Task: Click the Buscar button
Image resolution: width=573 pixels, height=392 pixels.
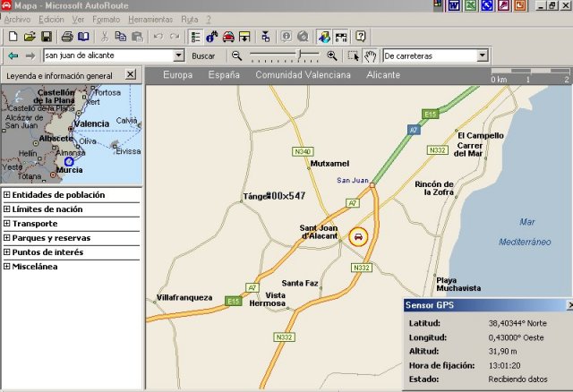Action: 203,55
